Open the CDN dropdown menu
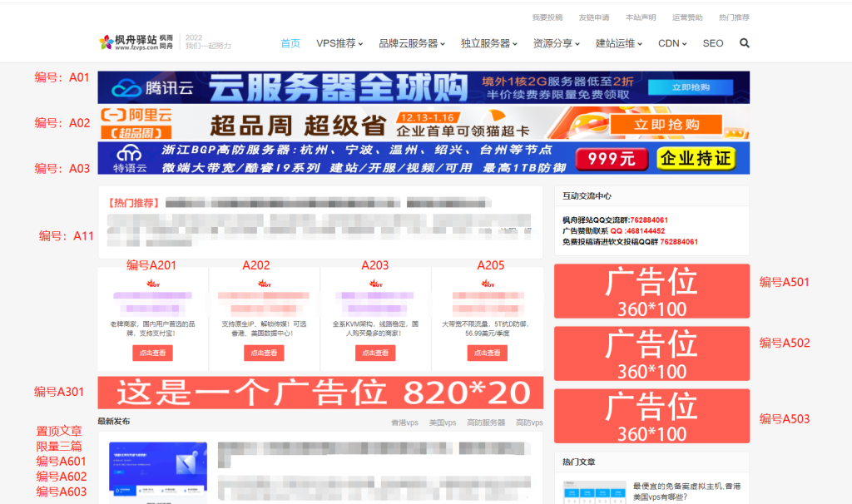The width and height of the screenshot is (852, 504). [x=672, y=43]
